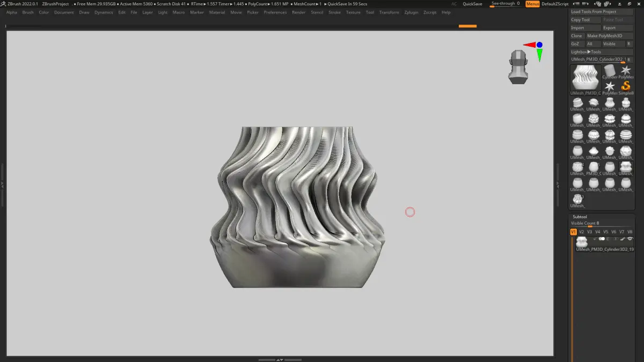Viewport: 644px width, 362px height.
Task: Click the GoZ All button
Action: click(x=593, y=44)
